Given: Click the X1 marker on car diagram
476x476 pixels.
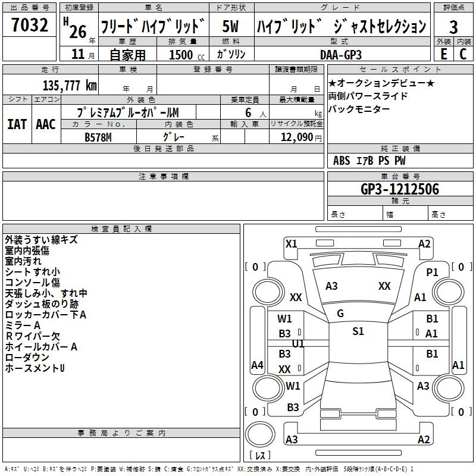Looking at the screenshot, I should (x=292, y=243).
